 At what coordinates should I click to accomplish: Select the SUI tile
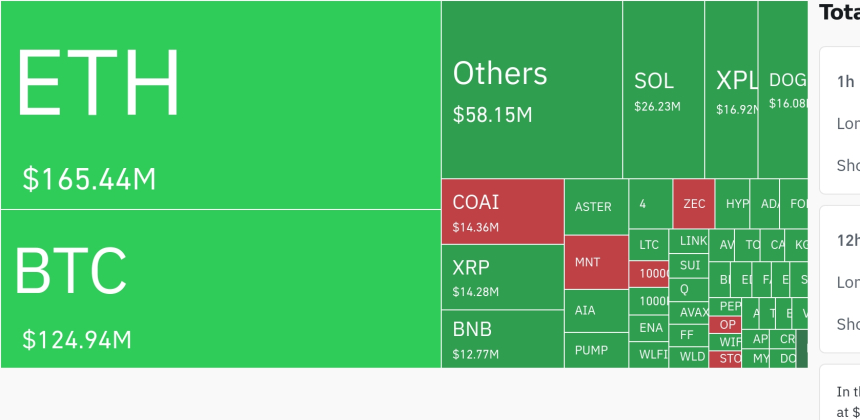[x=690, y=265]
